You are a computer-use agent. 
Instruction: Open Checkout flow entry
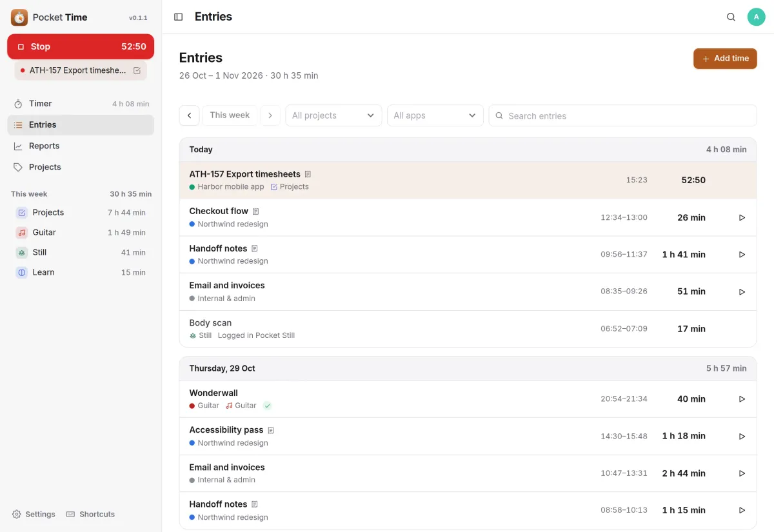point(468,217)
